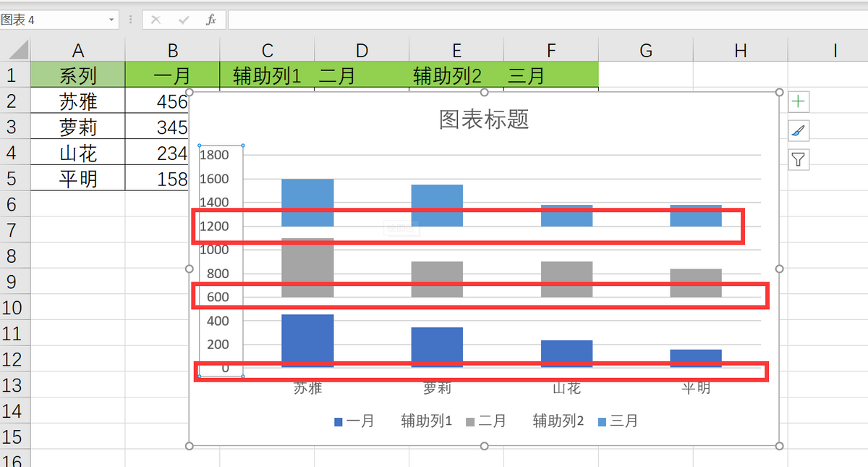Select column B header
The height and width of the screenshot is (467, 868).
(x=172, y=50)
